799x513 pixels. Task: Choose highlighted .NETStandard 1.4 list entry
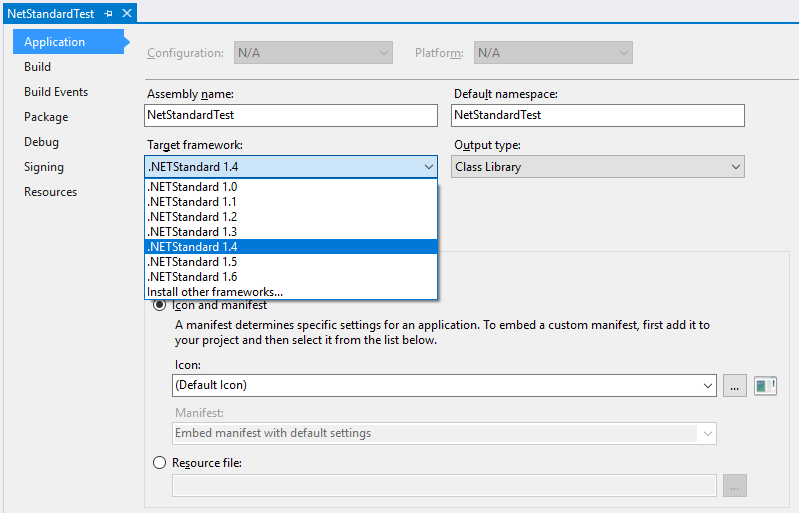tap(291, 247)
